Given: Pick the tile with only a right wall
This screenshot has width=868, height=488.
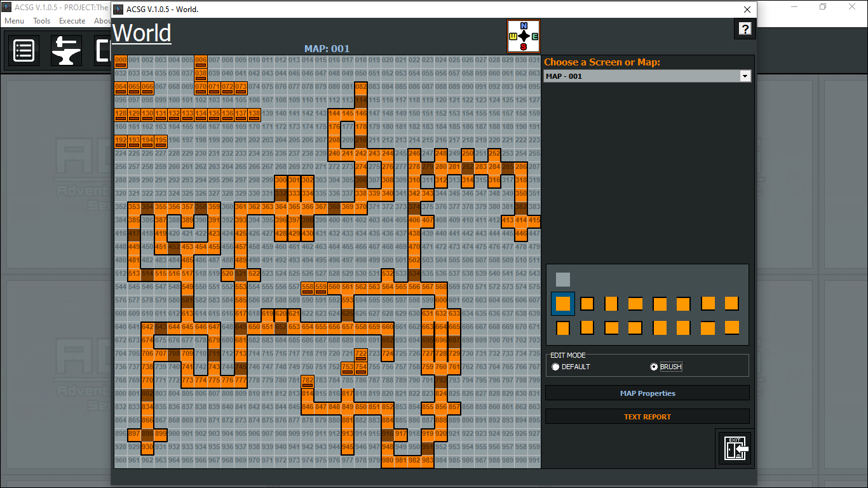Looking at the screenshot, I should click(x=684, y=328).
